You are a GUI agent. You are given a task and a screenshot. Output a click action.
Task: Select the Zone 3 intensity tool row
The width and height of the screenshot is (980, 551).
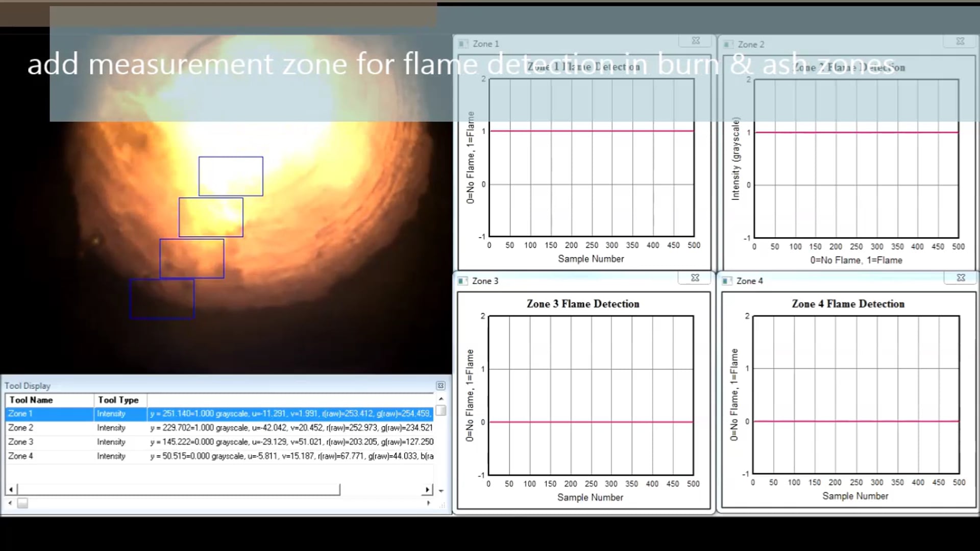click(x=20, y=442)
